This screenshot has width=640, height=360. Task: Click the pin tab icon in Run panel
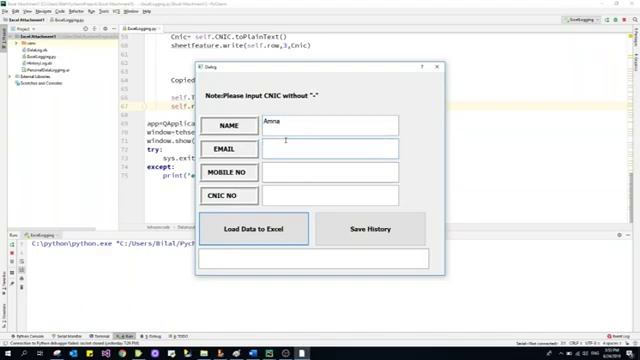(x=12, y=283)
